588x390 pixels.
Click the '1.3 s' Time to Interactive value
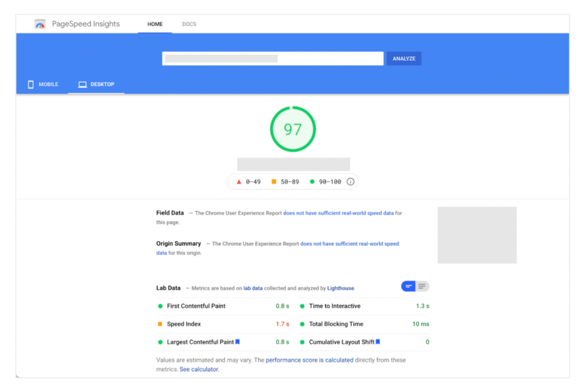(422, 306)
